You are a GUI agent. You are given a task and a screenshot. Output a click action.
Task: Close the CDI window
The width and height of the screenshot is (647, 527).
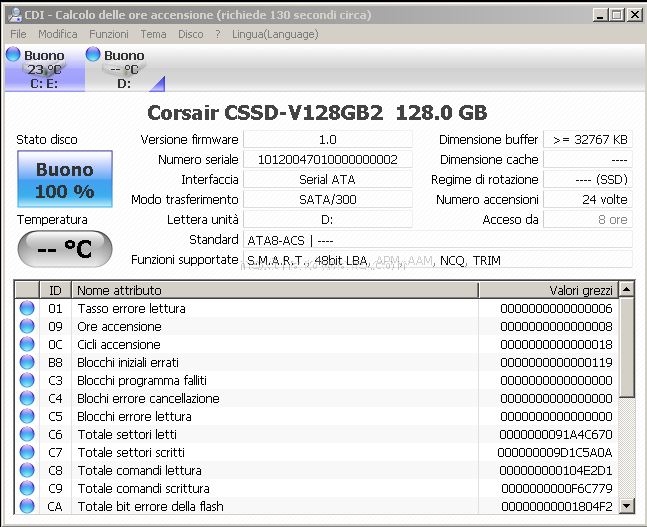click(635, 16)
